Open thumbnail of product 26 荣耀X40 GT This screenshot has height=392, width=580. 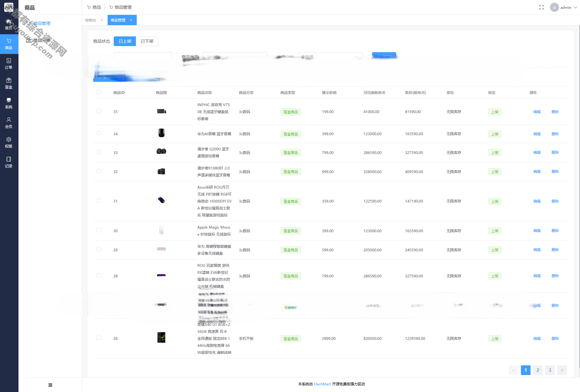161,337
